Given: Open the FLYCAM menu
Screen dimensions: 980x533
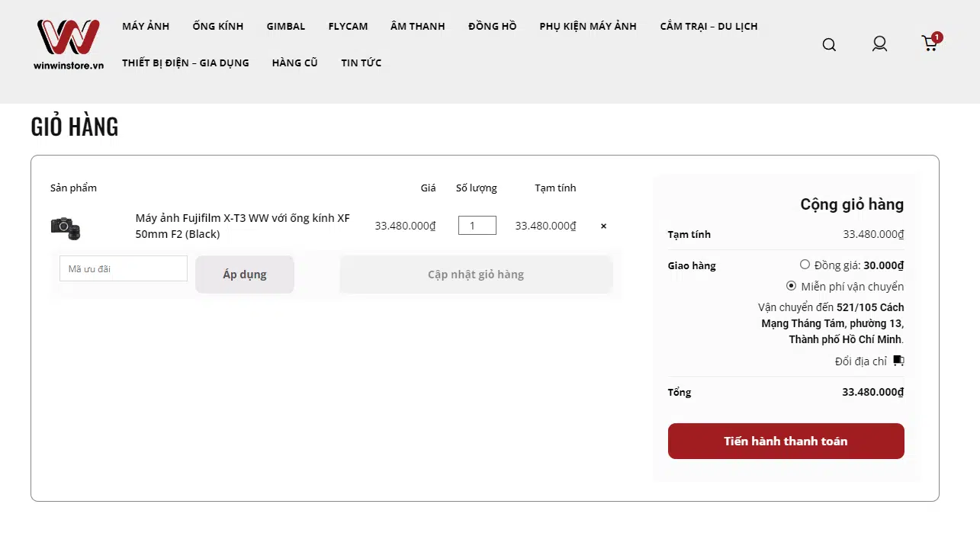Looking at the screenshot, I should [x=348, y=26].
